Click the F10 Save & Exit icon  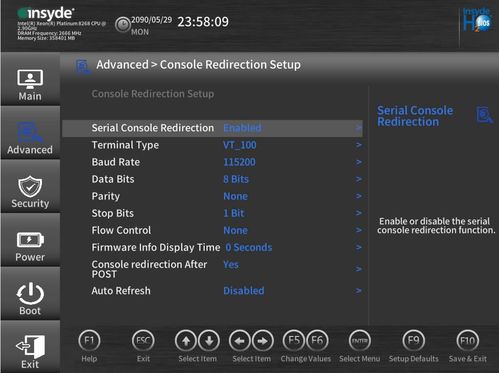tap(468, 341)
